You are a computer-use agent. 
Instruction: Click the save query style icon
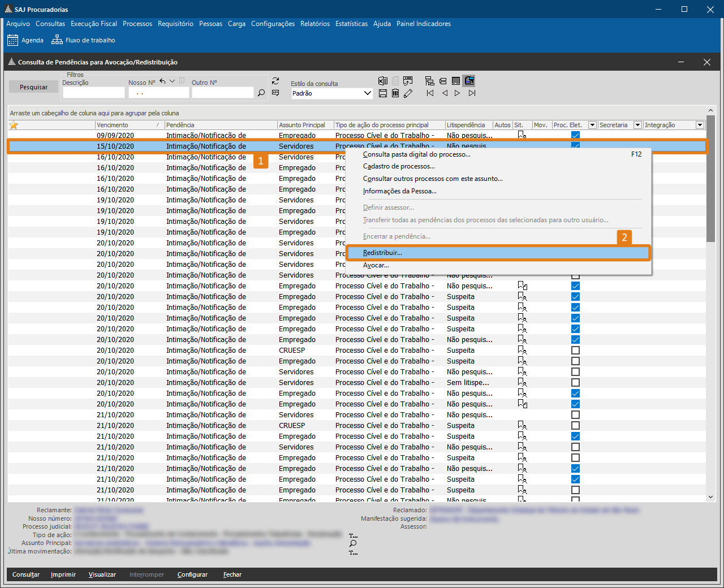point(383,93)
